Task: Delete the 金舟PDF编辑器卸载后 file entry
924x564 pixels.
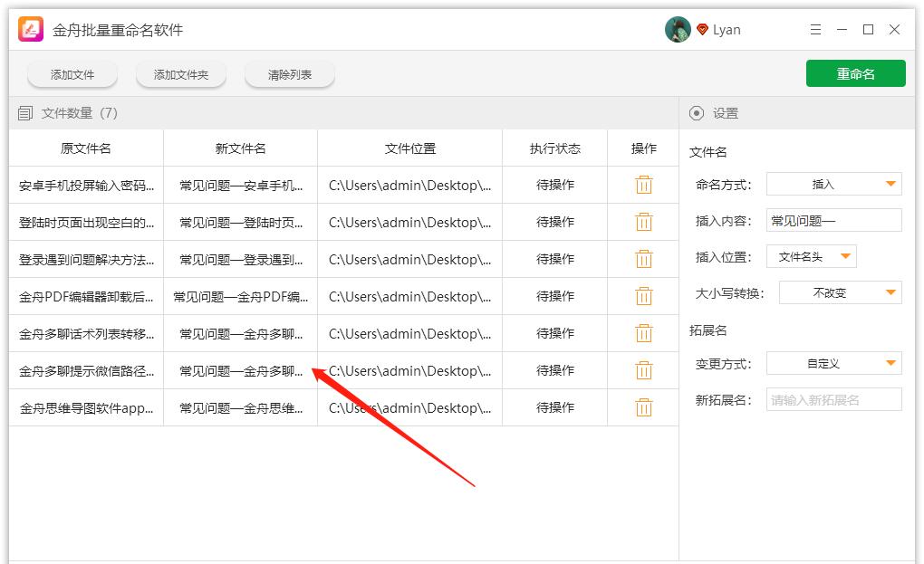Action: tap(643, 296)
